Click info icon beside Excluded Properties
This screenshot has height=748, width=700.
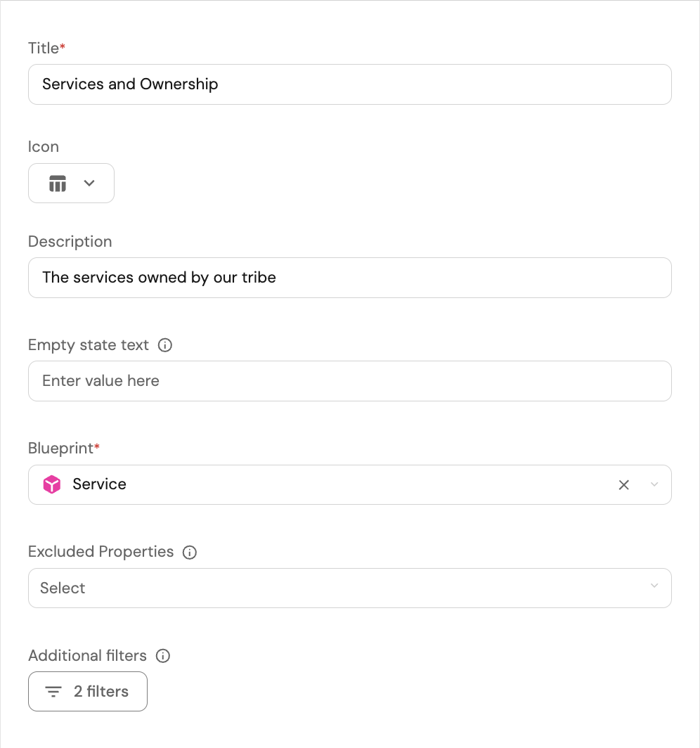tap(190, 553)
